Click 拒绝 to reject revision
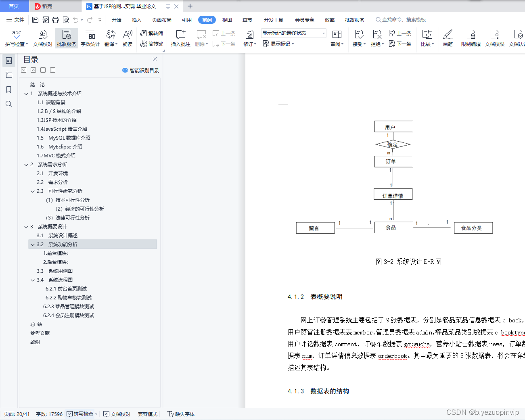This screenshot has width=525, height=420. tap(377, 38)
